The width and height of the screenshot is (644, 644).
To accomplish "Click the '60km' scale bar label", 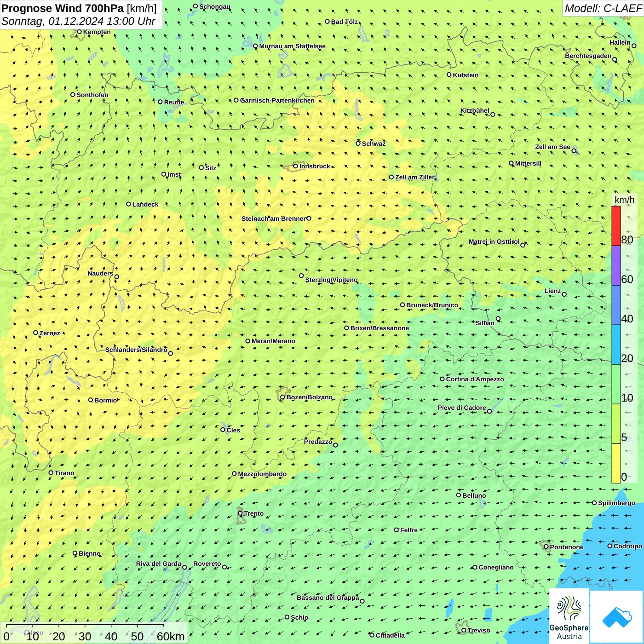I will click(171, 637).
